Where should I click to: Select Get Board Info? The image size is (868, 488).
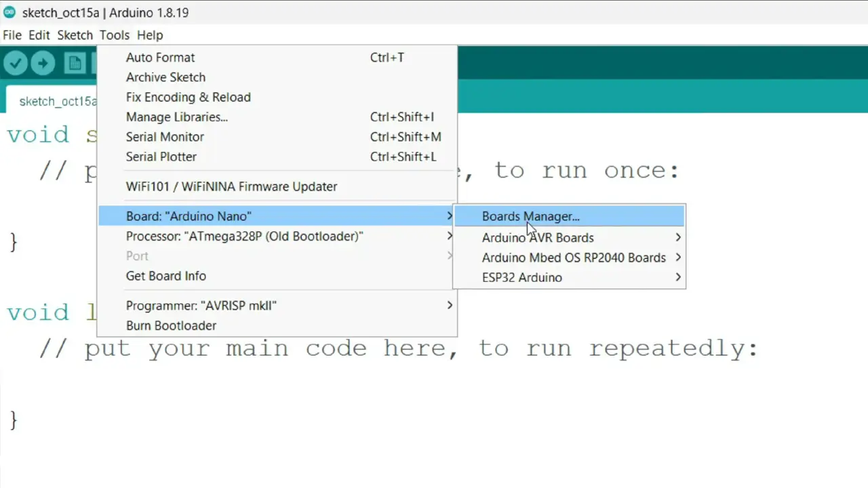[277, 276]
